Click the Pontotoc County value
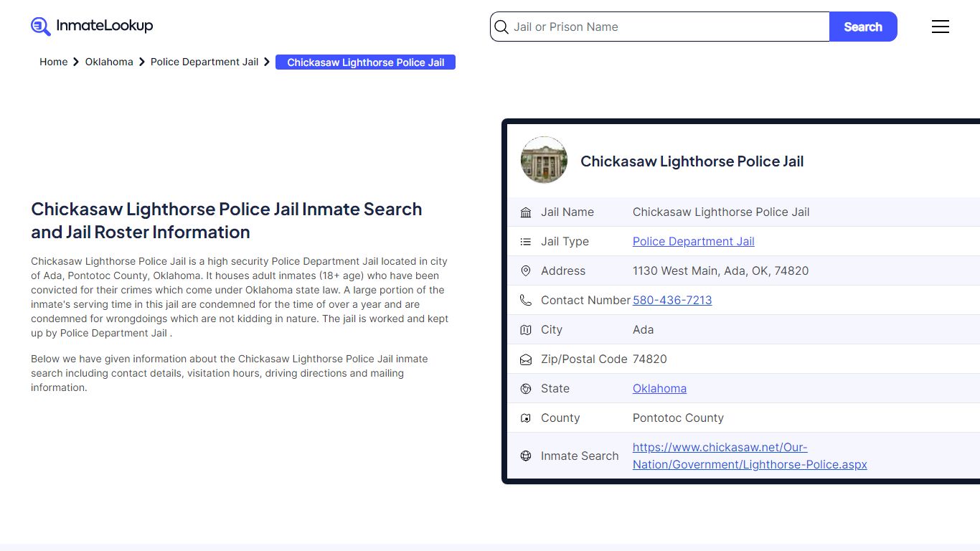The image size is (980, 551). pyautogui.click(x=678, y=418)
